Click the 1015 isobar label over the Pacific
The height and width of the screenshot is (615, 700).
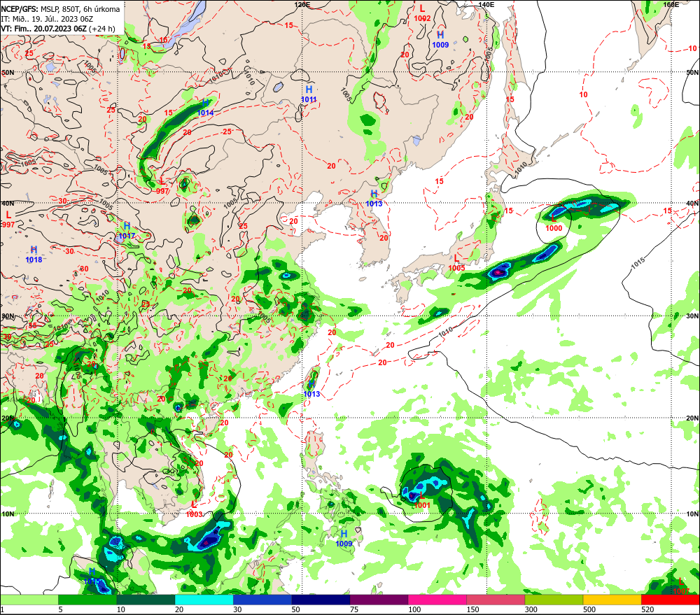coord(638,264)
